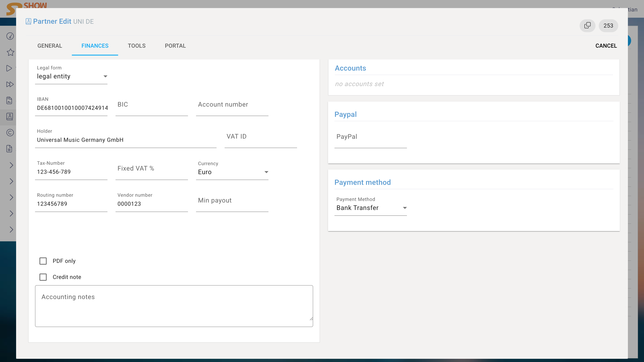Click the document lines sidebar icon
The image size is (644, 362).
(9, 149)
